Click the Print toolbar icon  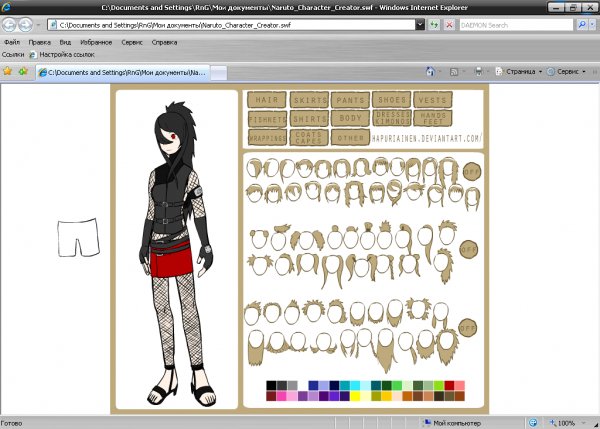tap(478, 72)
